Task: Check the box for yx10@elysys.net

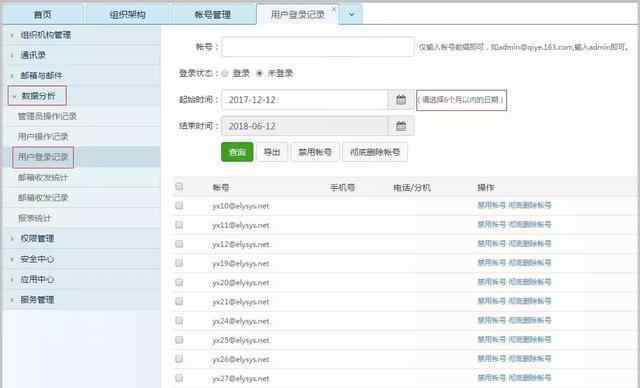Action: pyautogui.click(x=179, y=206)
